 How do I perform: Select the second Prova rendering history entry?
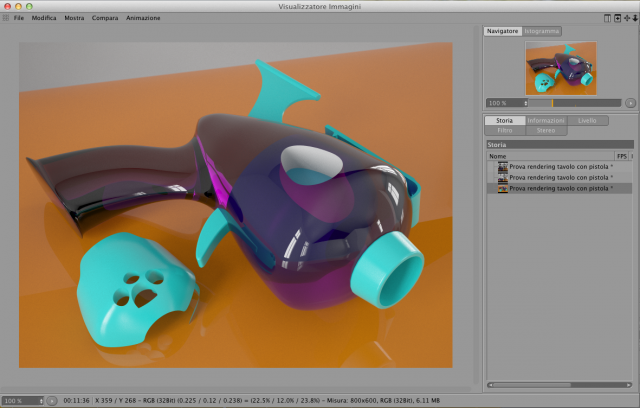click(560, 177)
